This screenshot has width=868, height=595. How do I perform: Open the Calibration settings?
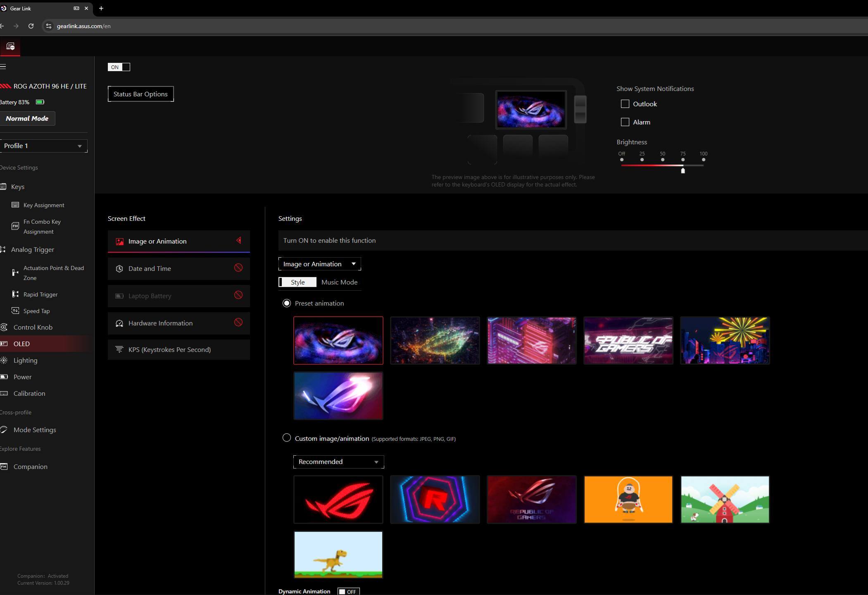[x=29, y=393]
